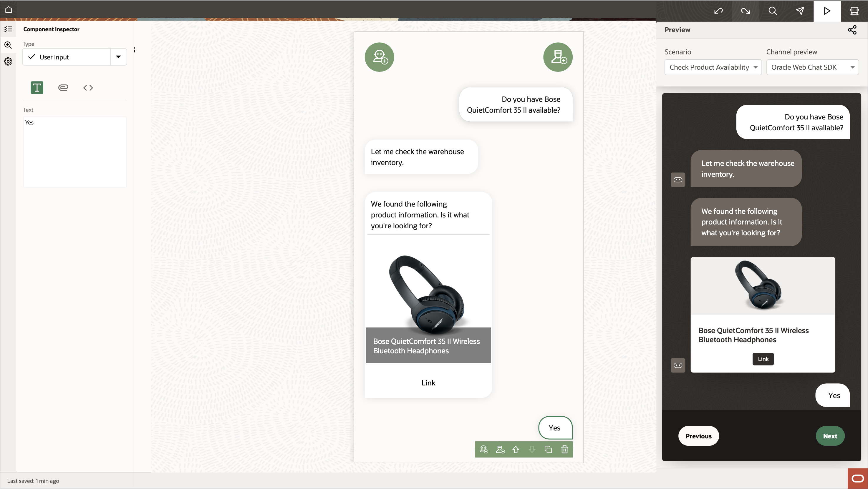Viewport: 868px width, 489px height.
Task: Move the selected message up with the arrow icon
Action: pos(516,449)
